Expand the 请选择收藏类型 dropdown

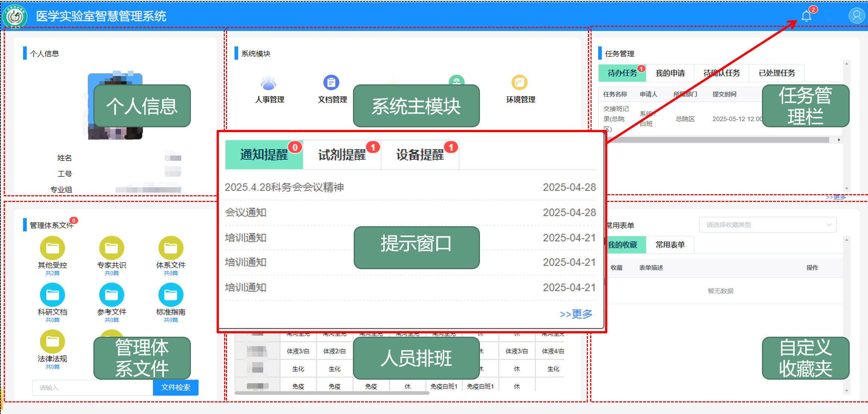(768, 225)
